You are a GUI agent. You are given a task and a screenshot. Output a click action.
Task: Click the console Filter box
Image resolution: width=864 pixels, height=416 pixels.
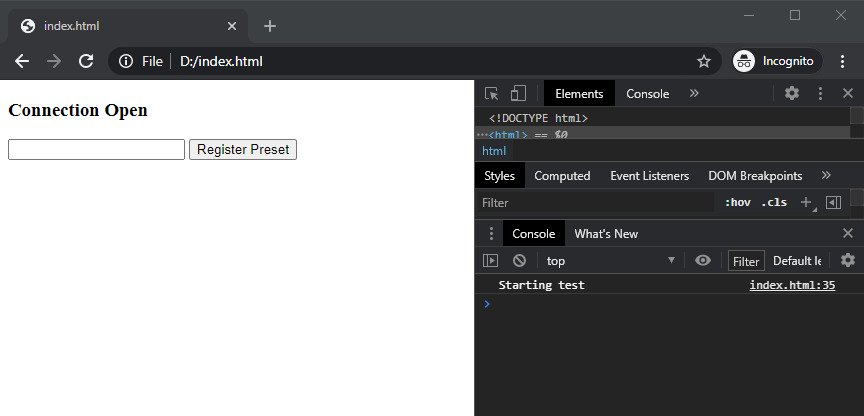point(746,261)
